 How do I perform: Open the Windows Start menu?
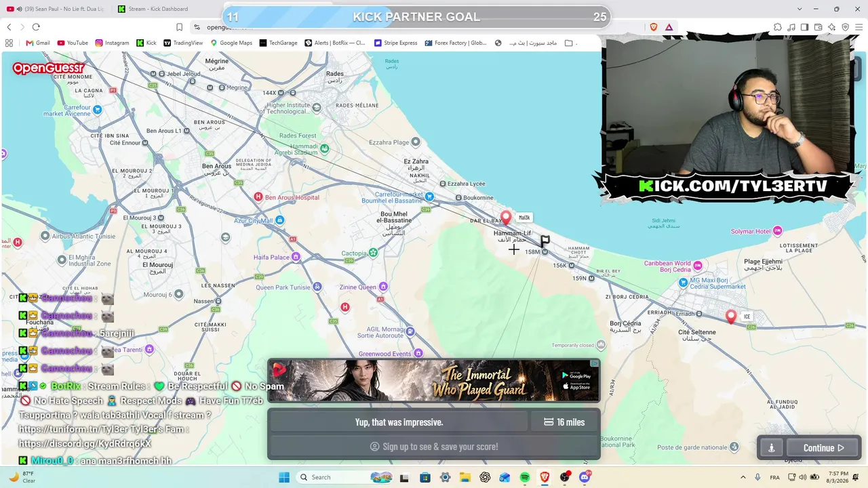pos(284,477)
